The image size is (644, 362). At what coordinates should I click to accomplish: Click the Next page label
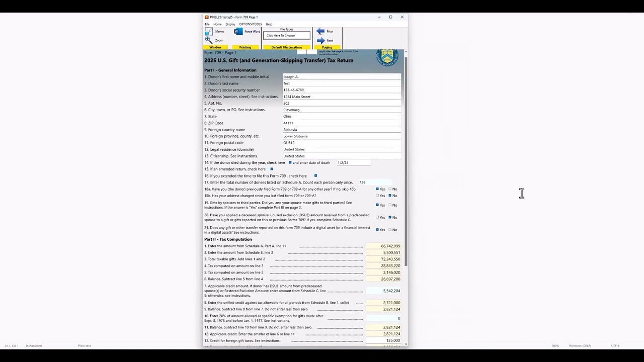(330, 41)
